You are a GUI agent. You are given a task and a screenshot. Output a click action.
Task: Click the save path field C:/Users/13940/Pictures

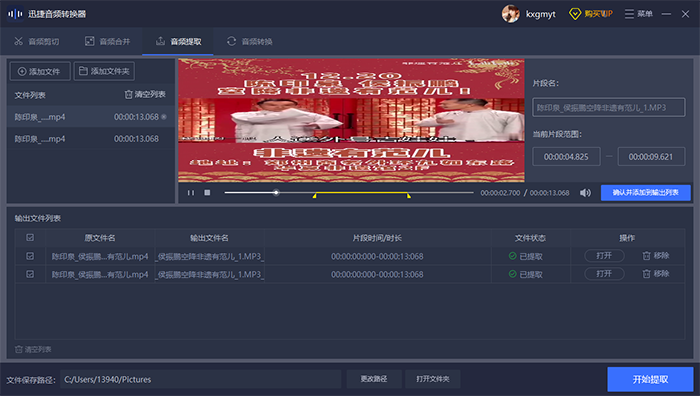[x=200, y=379]
